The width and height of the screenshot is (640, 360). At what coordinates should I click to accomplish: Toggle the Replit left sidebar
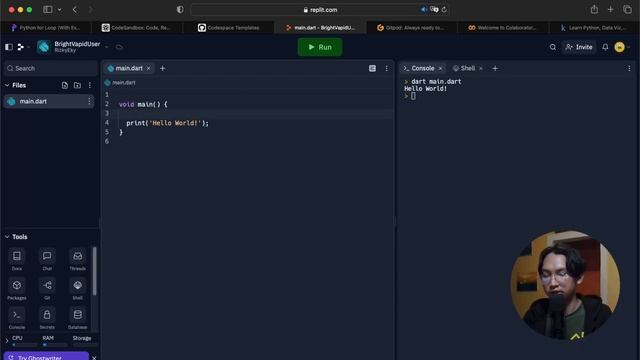click(9, 47)
